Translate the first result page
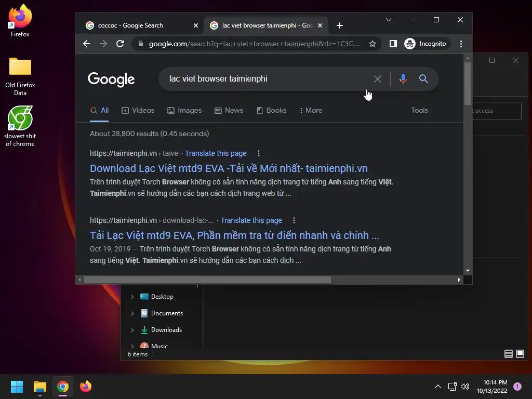This screenshot has height=399, width=532. [x=216, y=153]
